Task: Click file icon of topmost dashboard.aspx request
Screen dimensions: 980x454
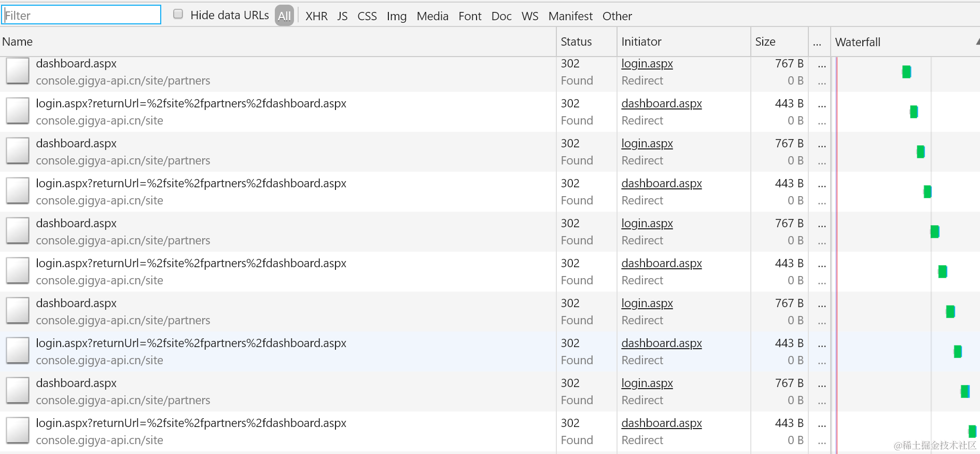Action: point(18,71)
